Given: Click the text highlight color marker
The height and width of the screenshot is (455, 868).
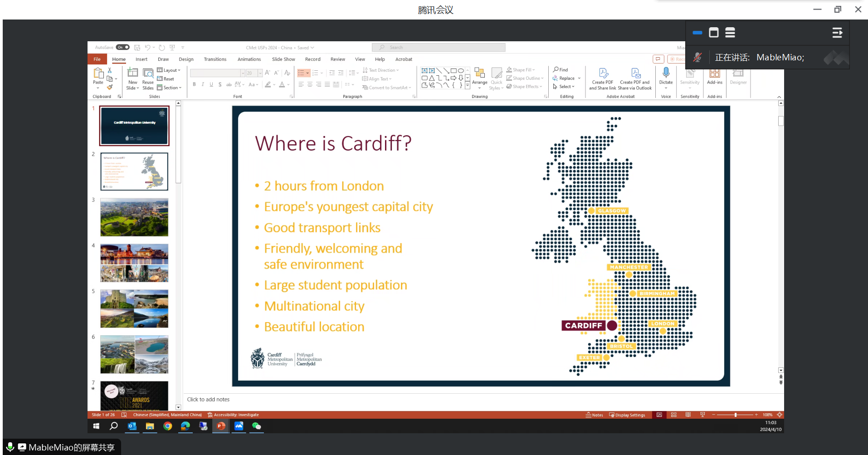Looking at the screenshot, I should click(268, 84).
